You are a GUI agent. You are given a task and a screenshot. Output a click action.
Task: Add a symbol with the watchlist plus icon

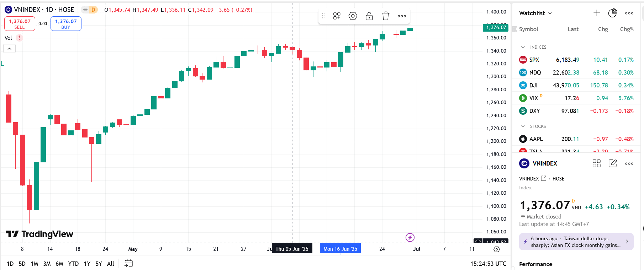click(597, 13)
